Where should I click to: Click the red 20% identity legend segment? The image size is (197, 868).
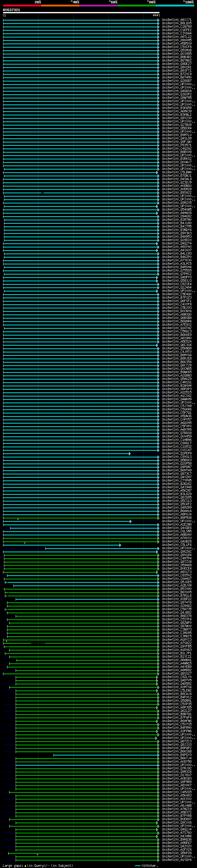22,6
